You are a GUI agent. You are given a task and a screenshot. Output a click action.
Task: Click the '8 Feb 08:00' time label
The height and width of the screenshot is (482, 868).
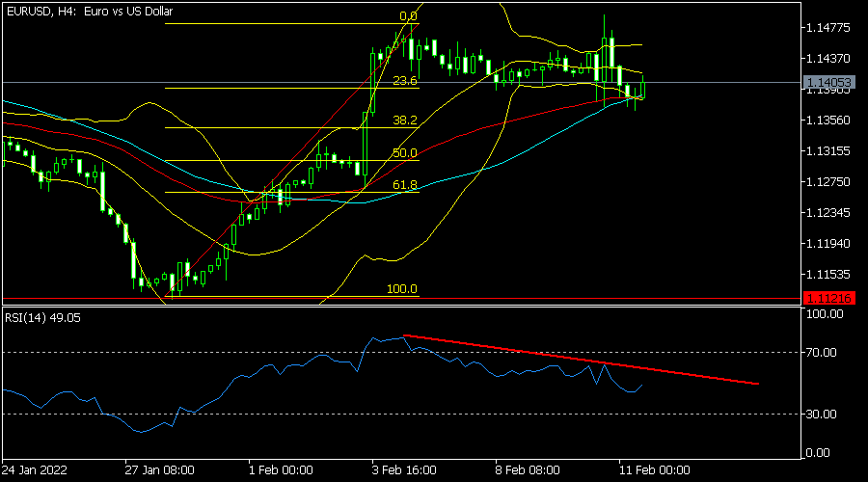pos(527,470)
